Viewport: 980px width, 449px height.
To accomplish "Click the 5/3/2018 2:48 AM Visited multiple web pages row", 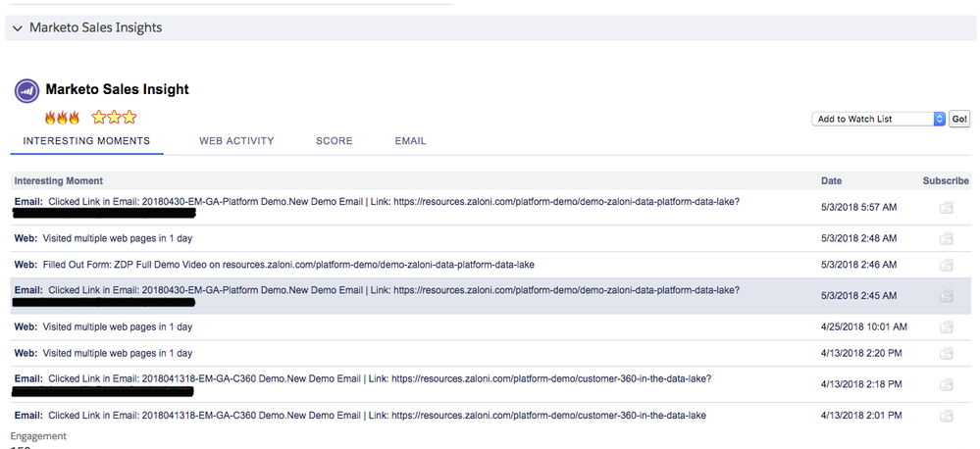I will 490,238.
